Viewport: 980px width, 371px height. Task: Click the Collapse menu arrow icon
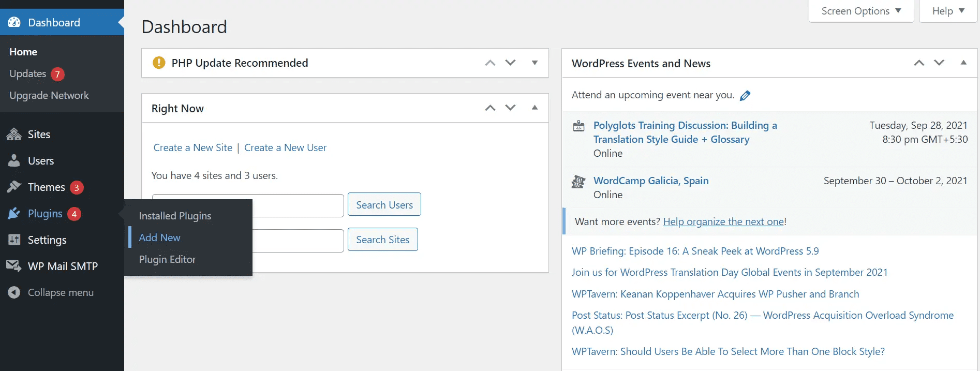point(14,292)
